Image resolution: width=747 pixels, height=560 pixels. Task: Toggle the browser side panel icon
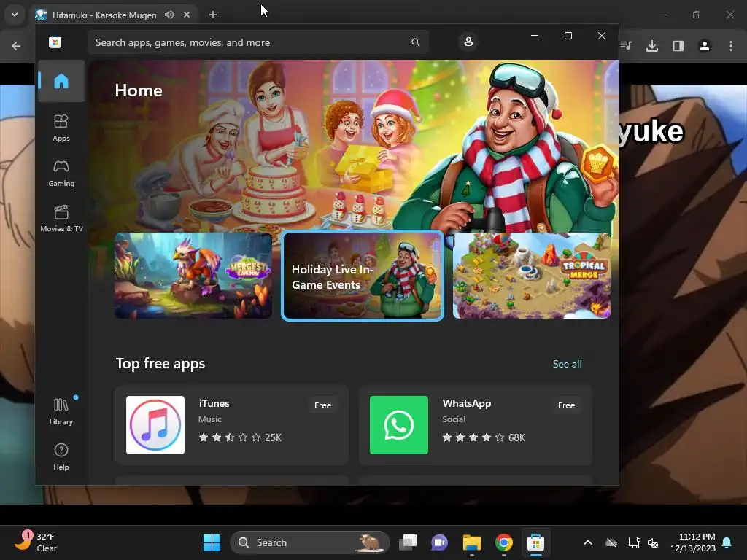[678, 46]
